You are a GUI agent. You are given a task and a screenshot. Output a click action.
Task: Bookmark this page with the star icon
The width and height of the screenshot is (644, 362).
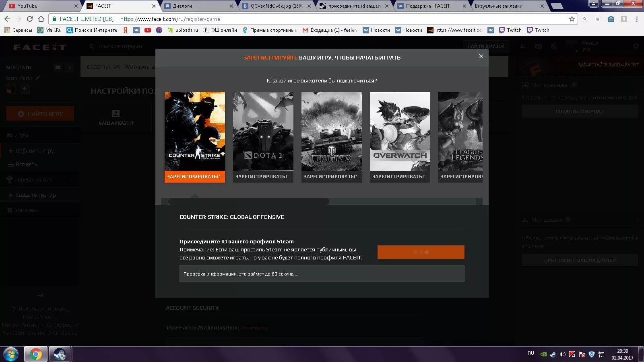point(572,19)
